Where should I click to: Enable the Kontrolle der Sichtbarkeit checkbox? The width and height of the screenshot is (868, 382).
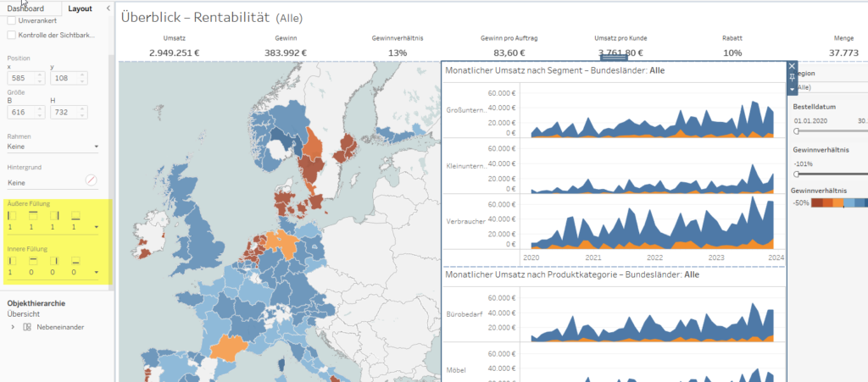12,35
